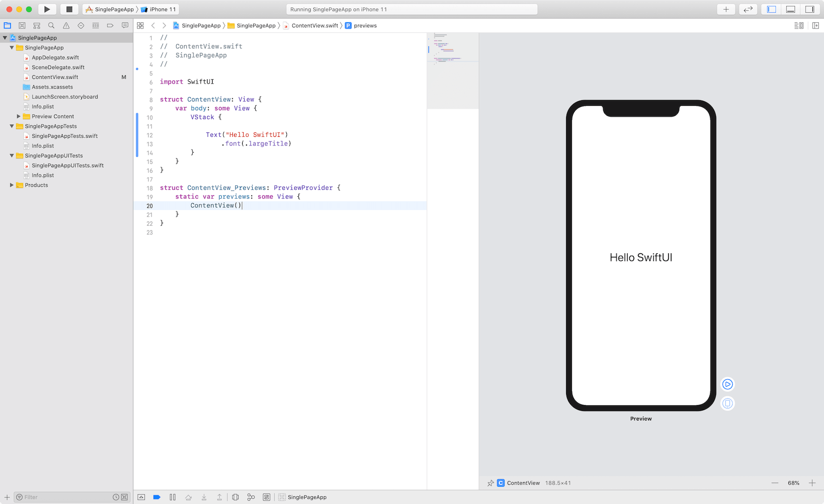
Task: Expand the Products folder
Action: coord(12,185)
